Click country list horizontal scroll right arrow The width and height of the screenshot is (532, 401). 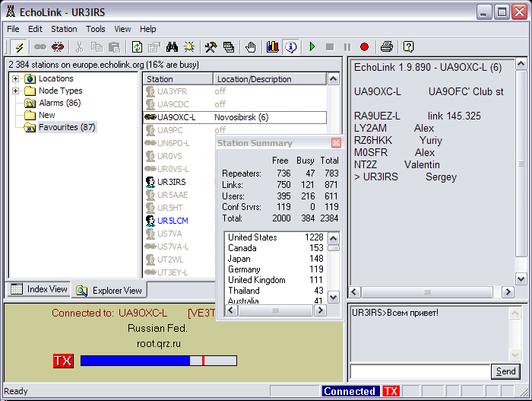pos(320,310)
